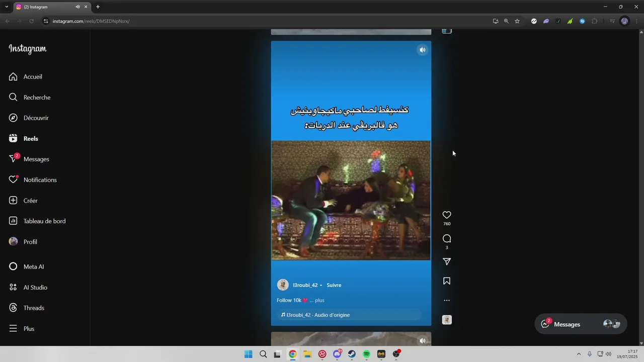Open the volume control in tray
Screen dimensions: 644x362
(x=608, y=354)
